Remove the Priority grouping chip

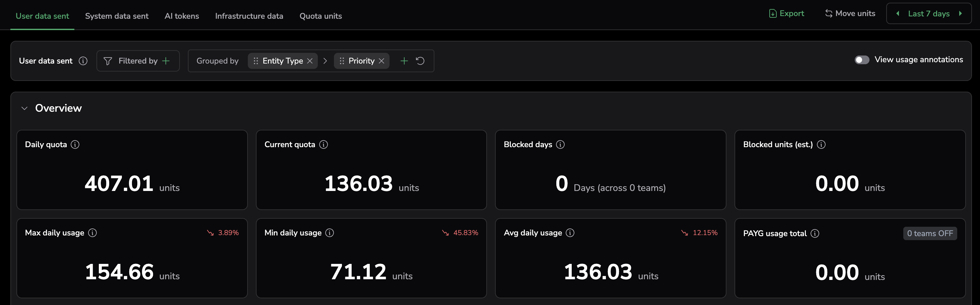(381, 61)
